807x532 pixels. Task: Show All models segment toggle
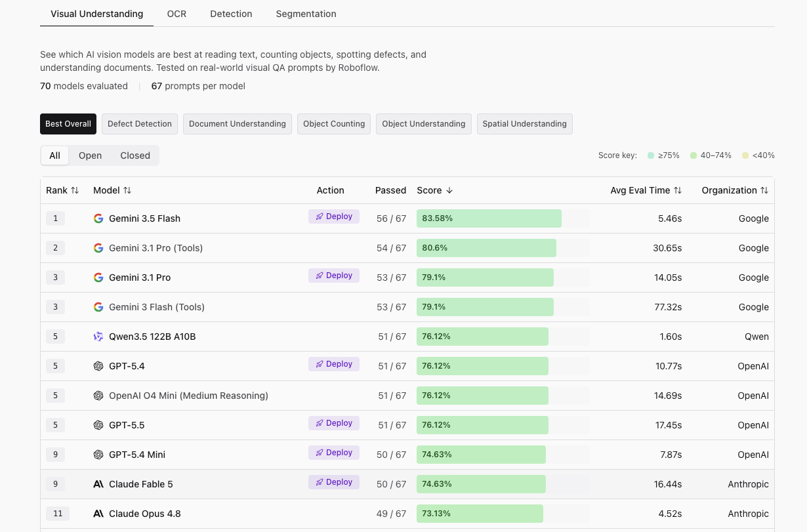tap(54, 155)
